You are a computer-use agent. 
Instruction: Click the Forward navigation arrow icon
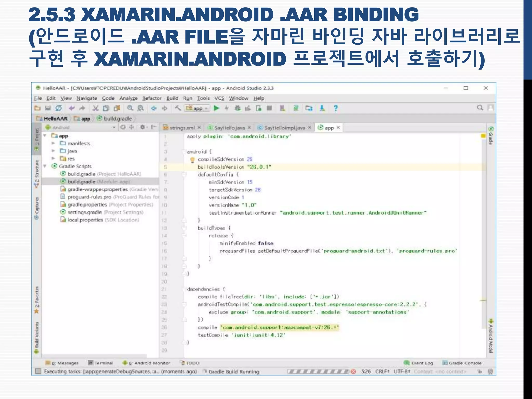click(x=164, y=108)
